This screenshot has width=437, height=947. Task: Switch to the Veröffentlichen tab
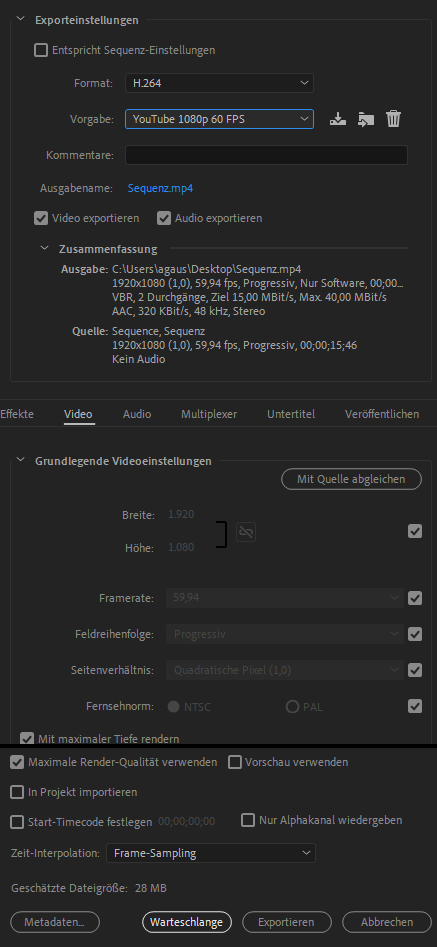click(x=382, y=414)
